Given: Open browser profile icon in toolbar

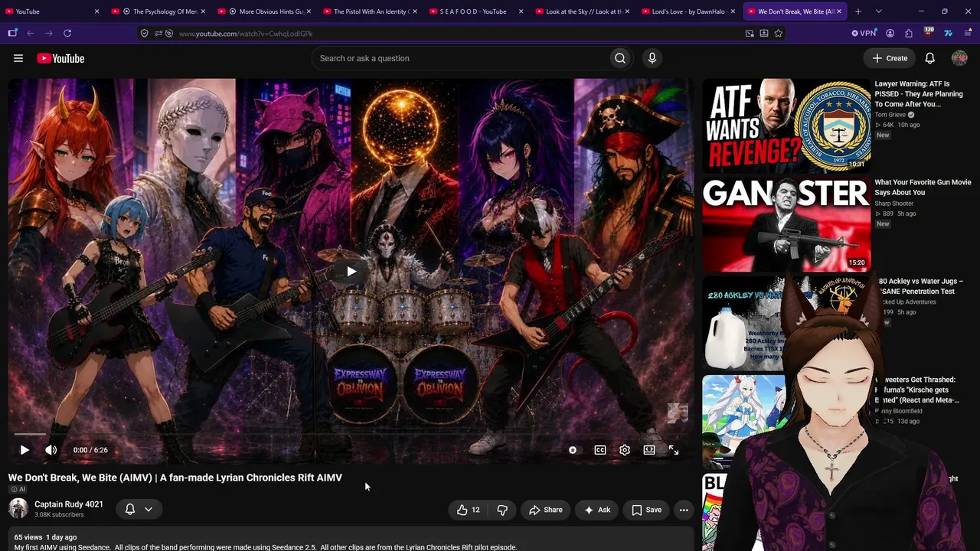Looking at the screenshot, I should [x=890, y=34].
